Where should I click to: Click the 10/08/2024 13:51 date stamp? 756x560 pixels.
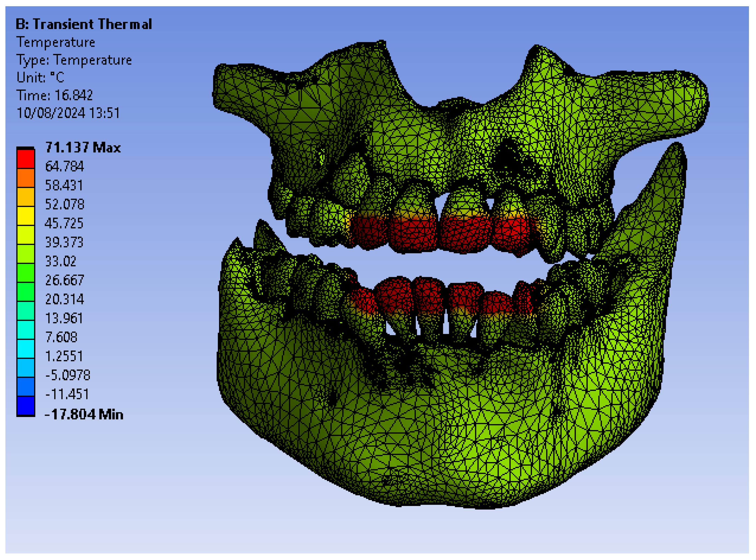click(68, 113)
